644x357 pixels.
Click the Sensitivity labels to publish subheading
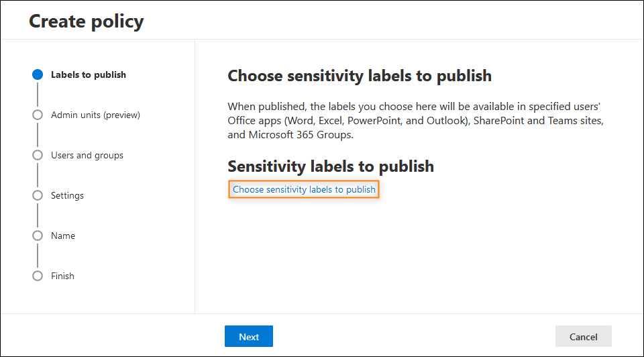(x=331, y=166)
